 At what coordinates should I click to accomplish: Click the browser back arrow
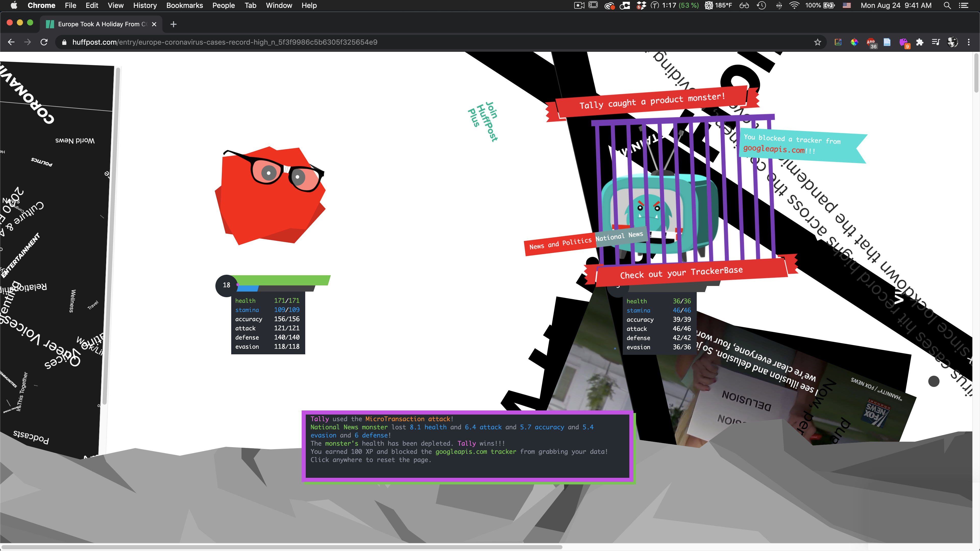point(11,42)
